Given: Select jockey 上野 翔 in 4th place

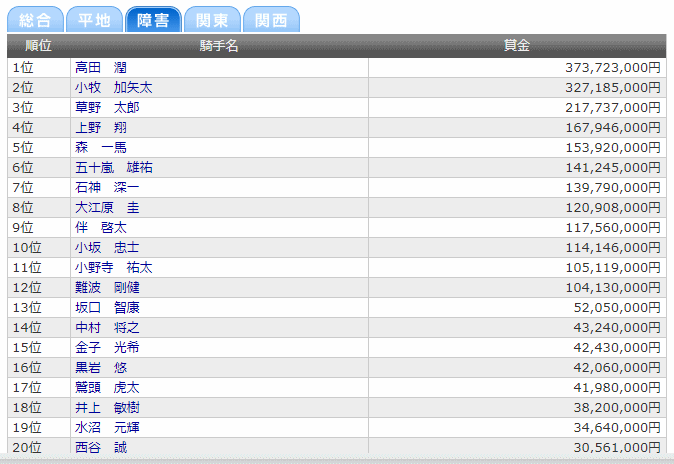Looking at the screenshot, I should click(101, 128).
